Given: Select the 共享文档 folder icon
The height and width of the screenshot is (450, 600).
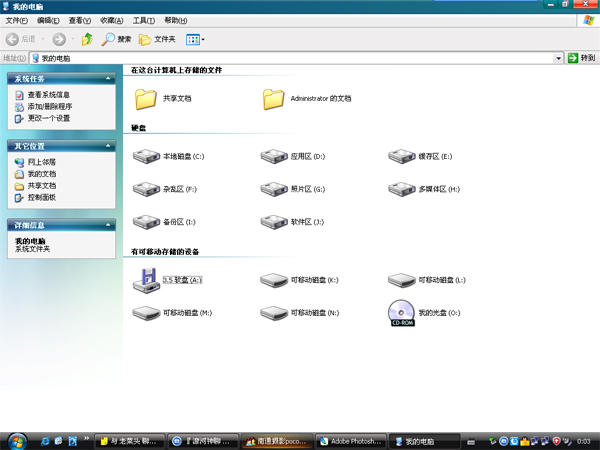Looking at the screenshot, I should pyautogui.click(x=146, y=99).
